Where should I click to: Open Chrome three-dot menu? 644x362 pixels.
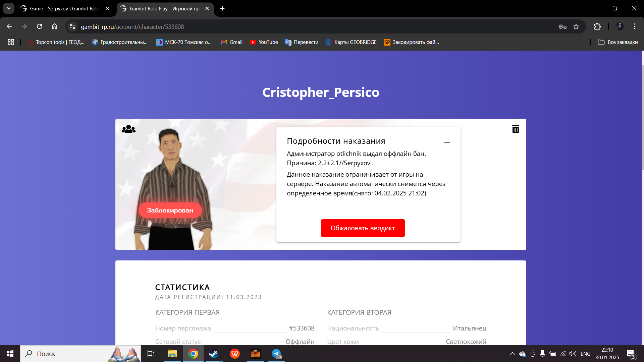pyautogui.click(x=635, y=26)
